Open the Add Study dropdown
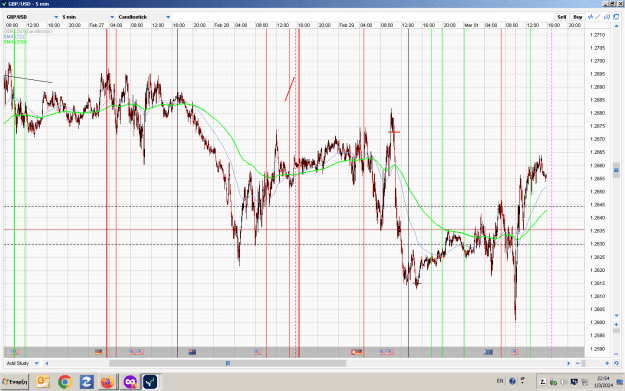The width and height of the screenshot is (625, 391). [x=23, y=363]
